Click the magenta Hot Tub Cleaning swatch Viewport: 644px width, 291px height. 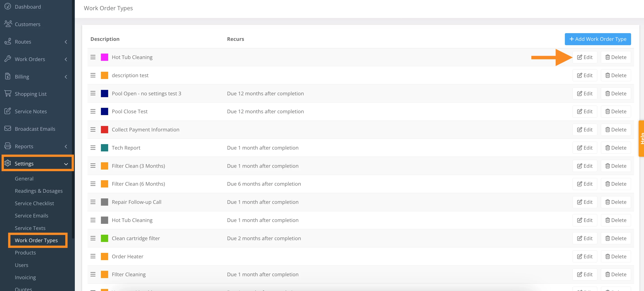(x=105, y=57)
